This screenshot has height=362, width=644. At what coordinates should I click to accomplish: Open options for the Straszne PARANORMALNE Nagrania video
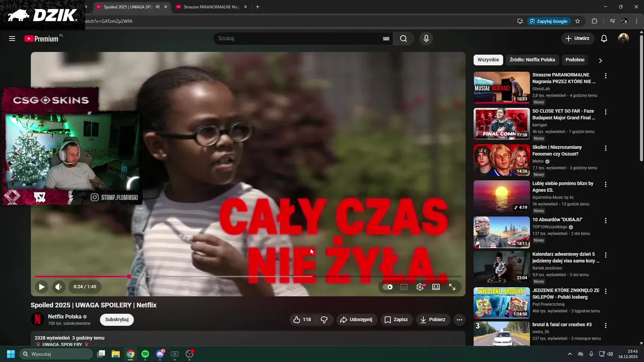[x=606, y=76]
